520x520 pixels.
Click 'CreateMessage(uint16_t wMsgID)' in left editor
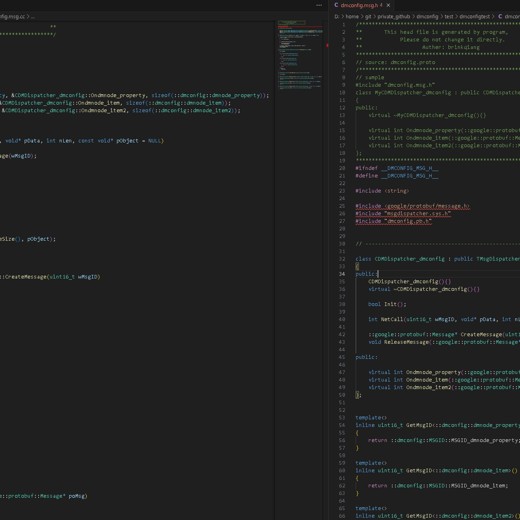click(x=53, y=277)
